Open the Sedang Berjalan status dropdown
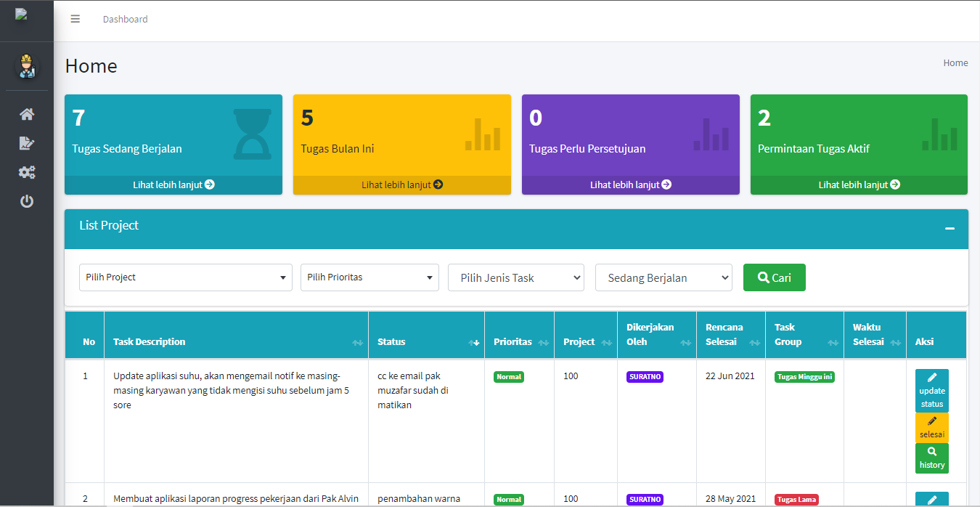980x507 pixels. point(663,277)
